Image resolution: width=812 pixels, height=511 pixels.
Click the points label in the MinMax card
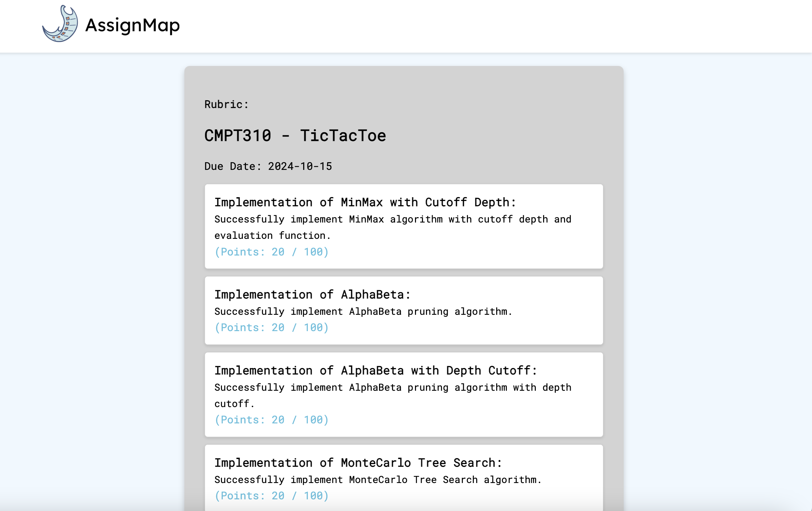pos(272,252)
